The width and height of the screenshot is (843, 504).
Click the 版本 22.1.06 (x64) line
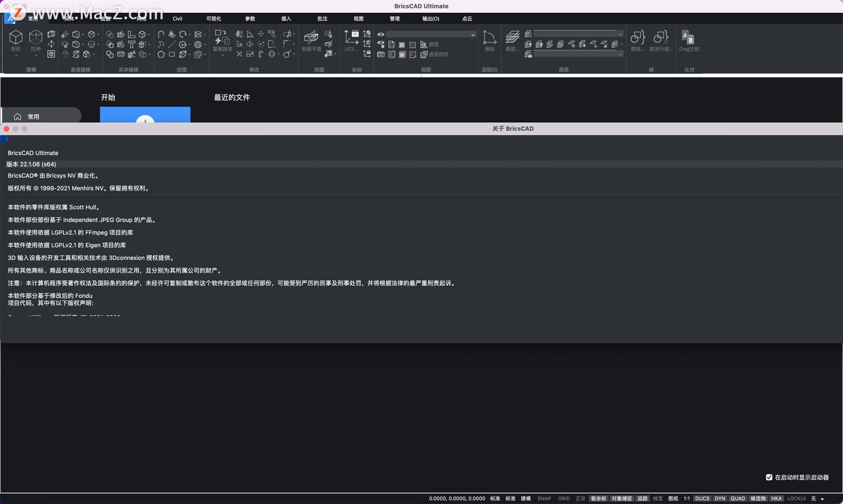[31, 165]
